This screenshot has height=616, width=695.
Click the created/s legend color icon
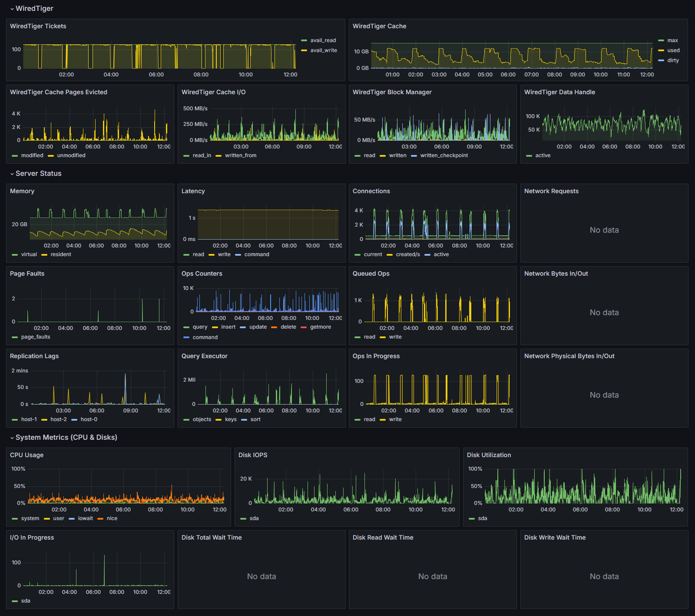tap(390, 254)
